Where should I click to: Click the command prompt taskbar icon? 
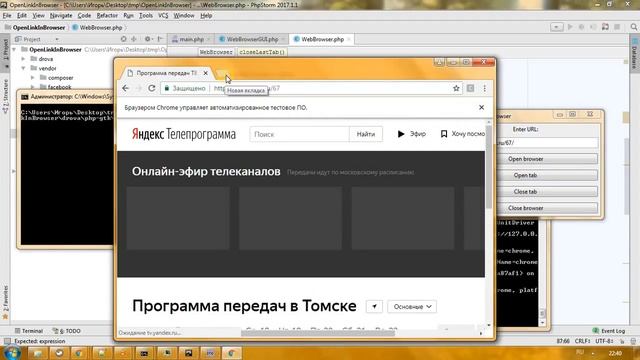point(144,353)
